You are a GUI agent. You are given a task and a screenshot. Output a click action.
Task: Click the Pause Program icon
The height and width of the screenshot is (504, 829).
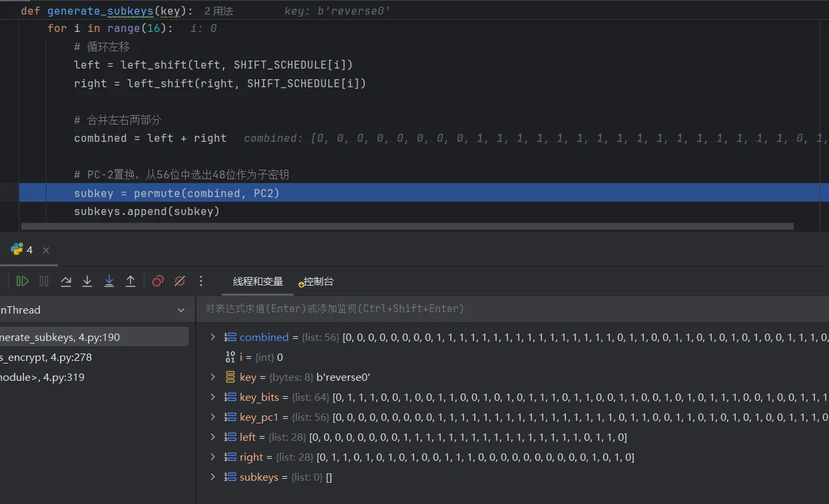coord(44,282)
